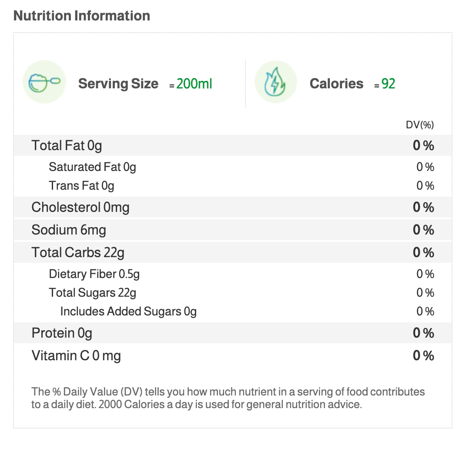476x449 pixels.
Task: Click the Total Sugars 22g entry
Action: tap(92, 293)
